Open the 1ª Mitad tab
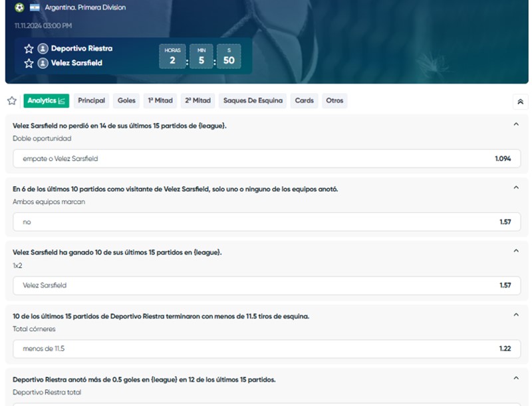 tap(160, 100)
